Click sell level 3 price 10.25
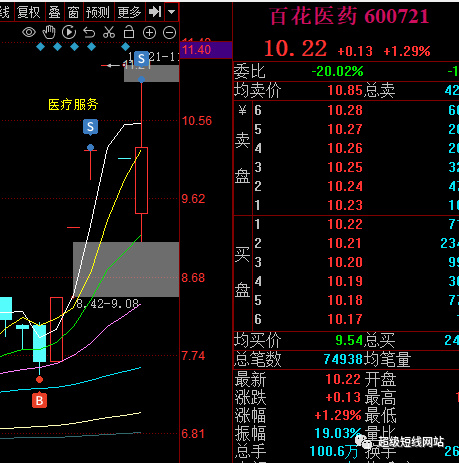The image size is (459, 463). point(345,167)
